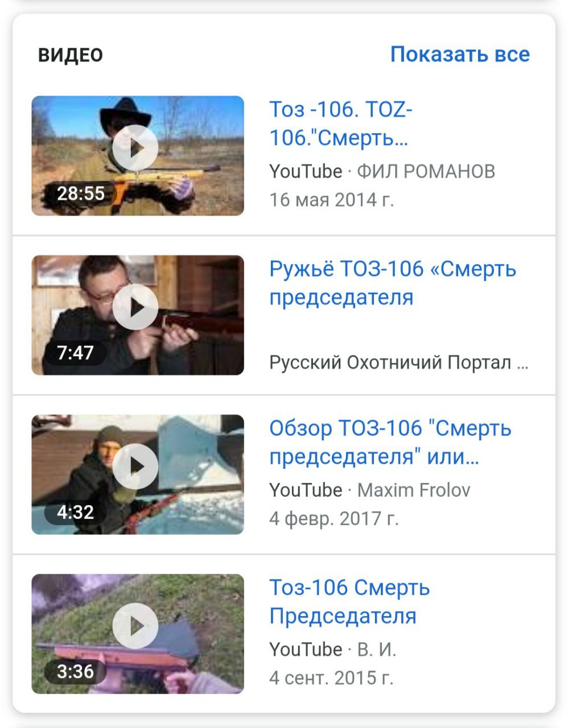568x728 pixels.
Task: Select "YouTube · В. И." source text
Action: point(332,649)
